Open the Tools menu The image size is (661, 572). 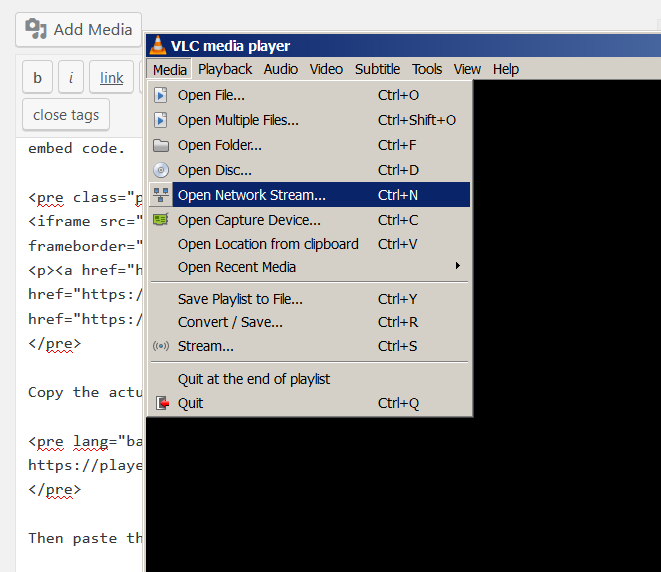(427, 69)
